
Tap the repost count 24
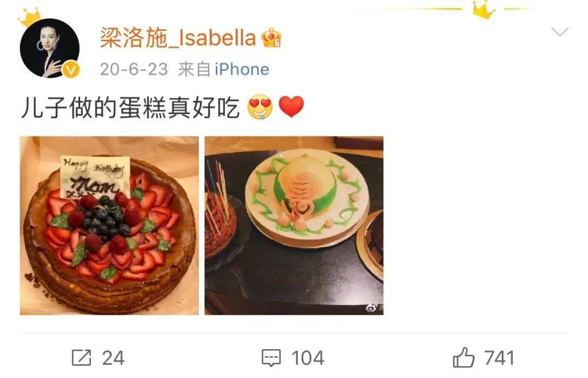tap(113, 358)
